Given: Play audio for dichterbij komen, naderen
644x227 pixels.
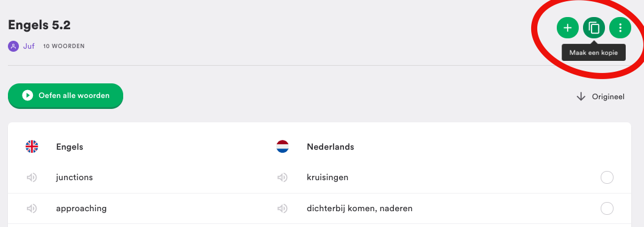Looking at the screenshot, I should pos(282,209).
